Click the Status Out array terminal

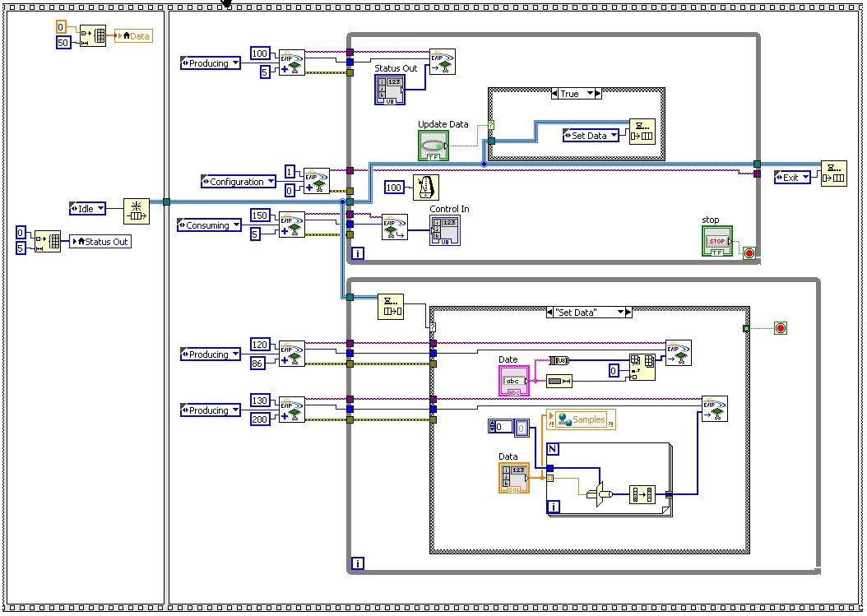point(390,90)
